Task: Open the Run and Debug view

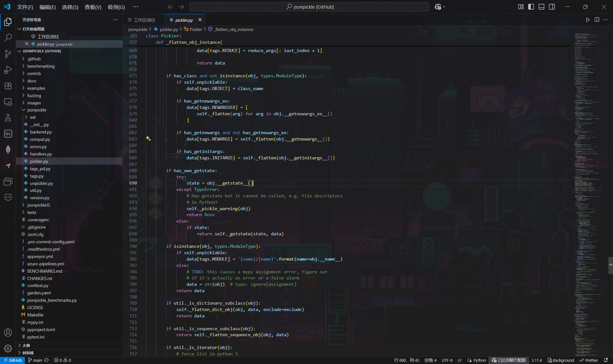Action: tap(8, 70)
